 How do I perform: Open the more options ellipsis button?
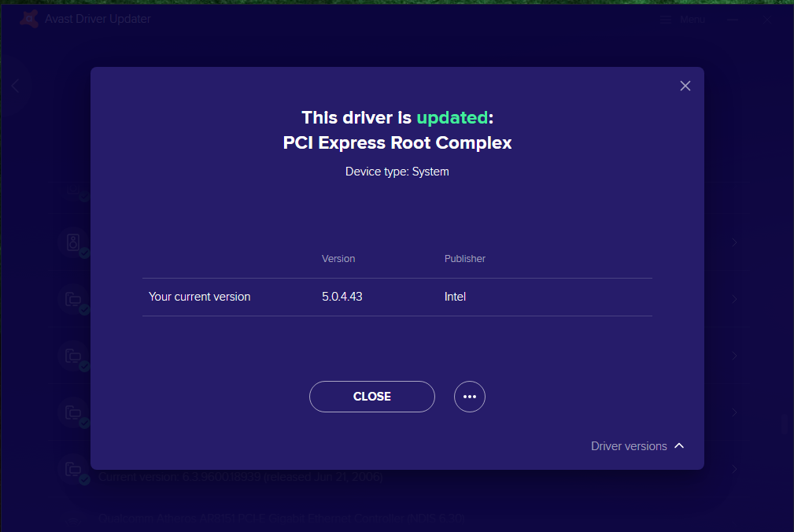(x=470, y=397)
